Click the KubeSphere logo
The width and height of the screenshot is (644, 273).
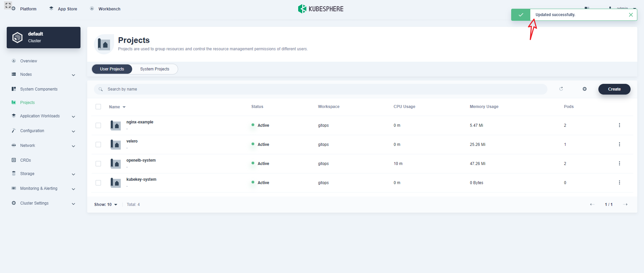321,9
